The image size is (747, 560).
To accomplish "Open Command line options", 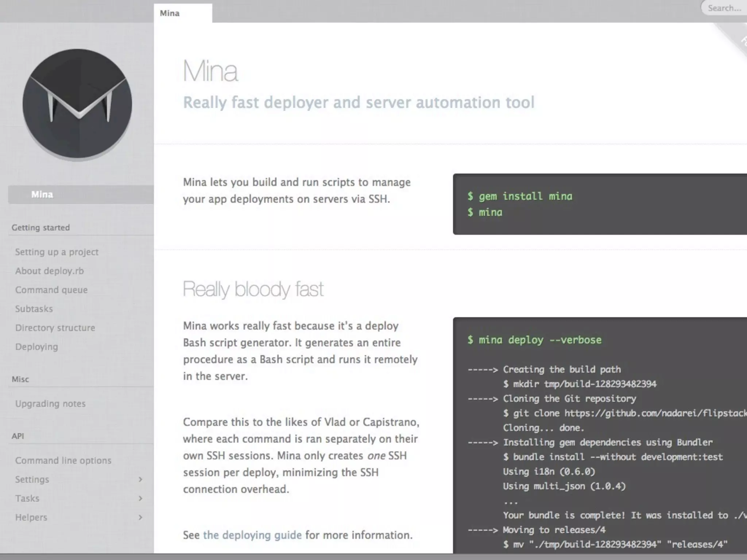I will (x=63, y=460).
